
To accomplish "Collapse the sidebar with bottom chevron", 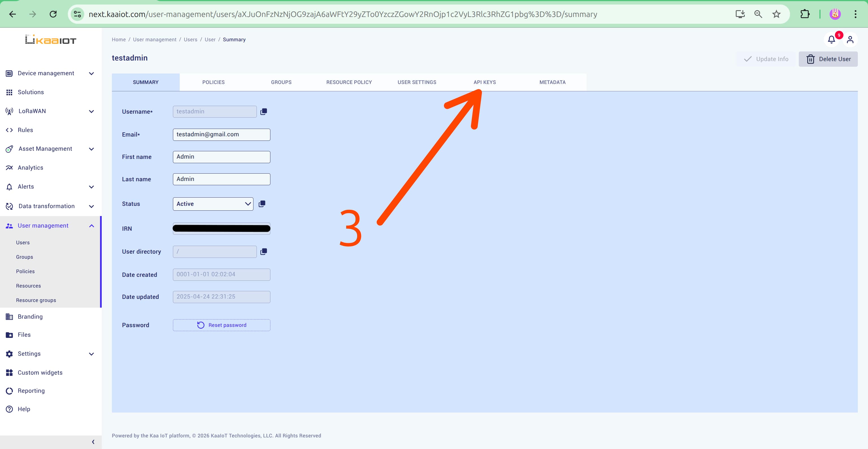I will (93, 442).
